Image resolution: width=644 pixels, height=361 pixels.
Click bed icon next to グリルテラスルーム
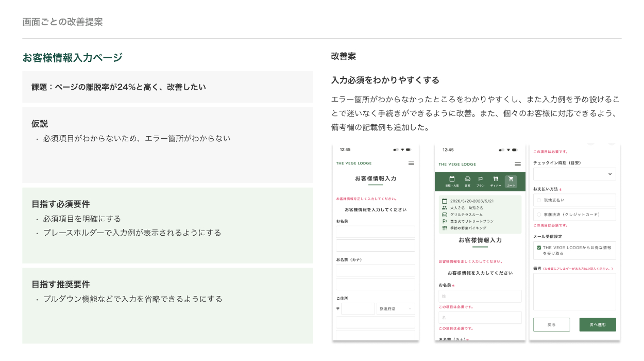(x=444, y=214)
